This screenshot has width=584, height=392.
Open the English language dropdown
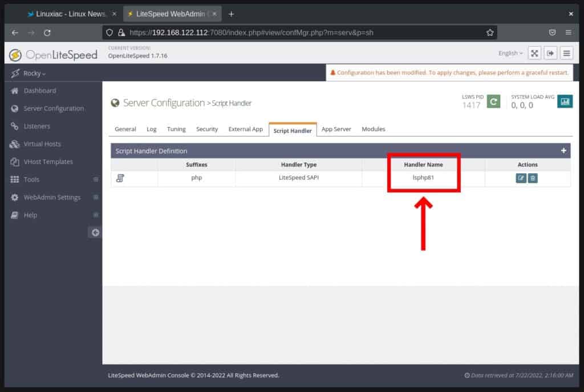tap(510, 54)
